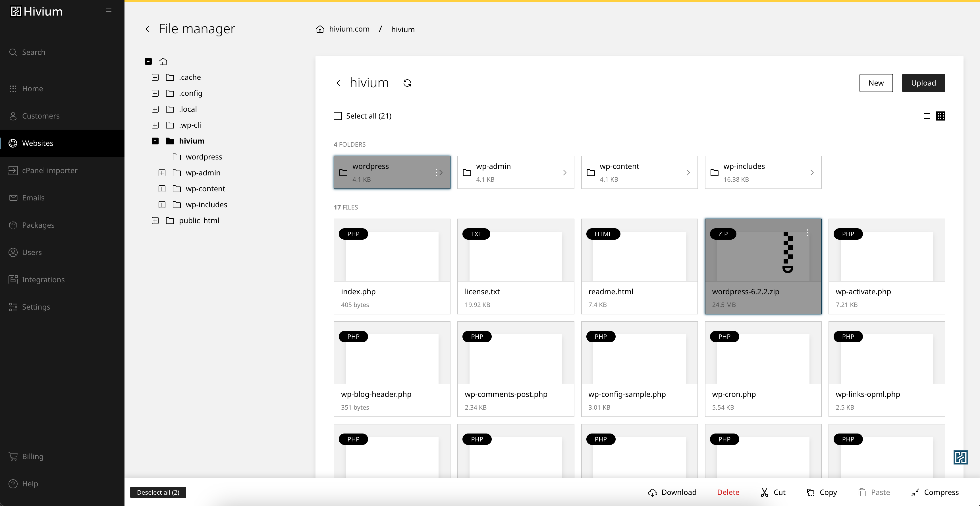This screenshot has width=980, height=506.
Task: Open wp-content folder via its chevron
Action: [688, 173]
